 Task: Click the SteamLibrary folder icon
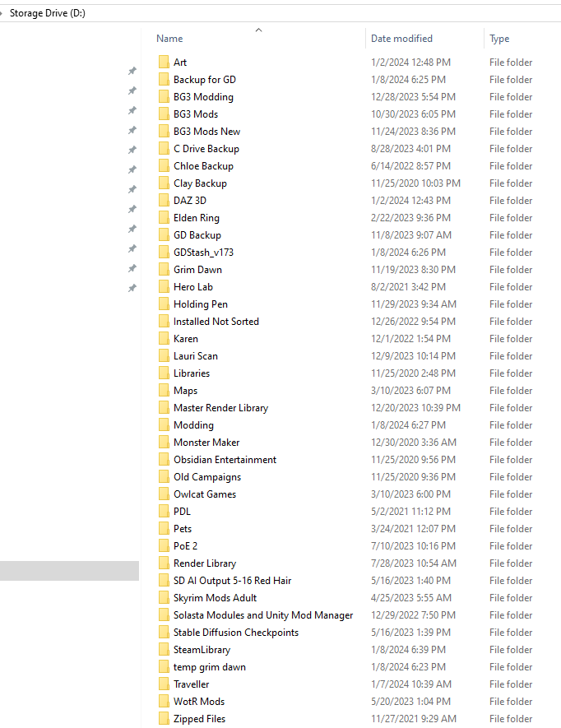(164, 650)
